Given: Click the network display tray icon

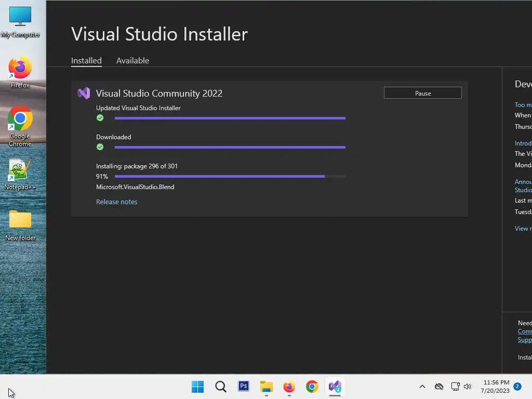Looking at the screenshot, I should click(455, 387).
